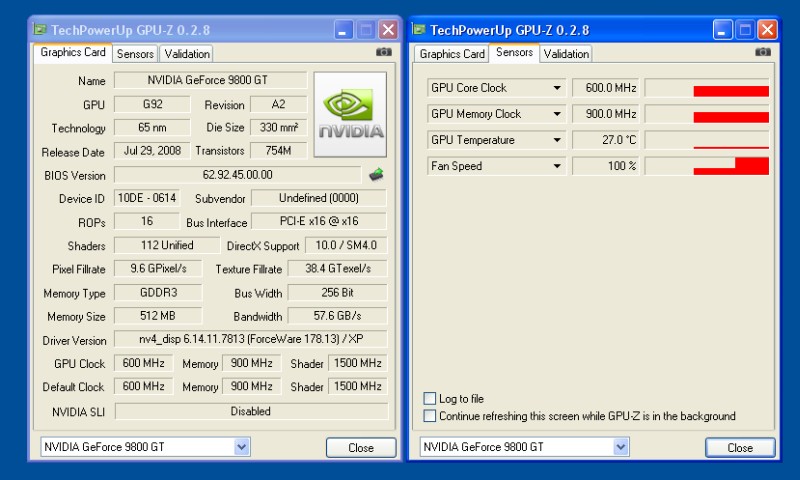Click Bandwidth value 57.6 GB/s
The width and height of the screenshot is (800, 480).
(x=338, y=316)
